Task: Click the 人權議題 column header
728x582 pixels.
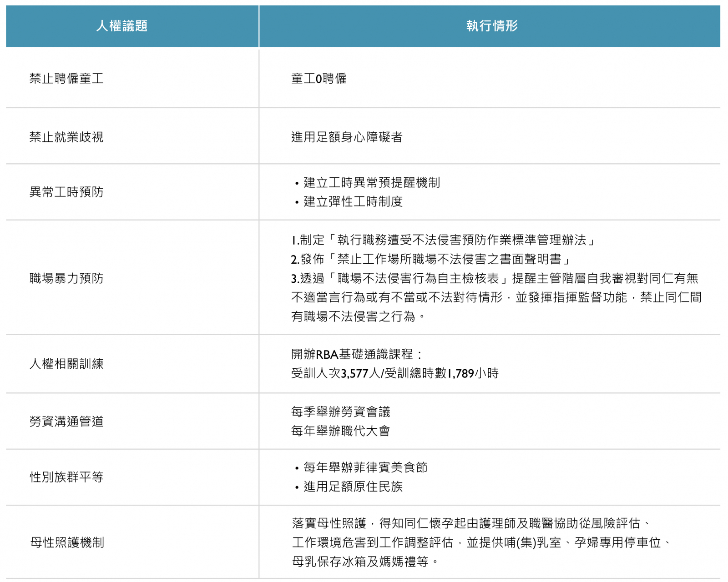Action: tap(122, 26)
